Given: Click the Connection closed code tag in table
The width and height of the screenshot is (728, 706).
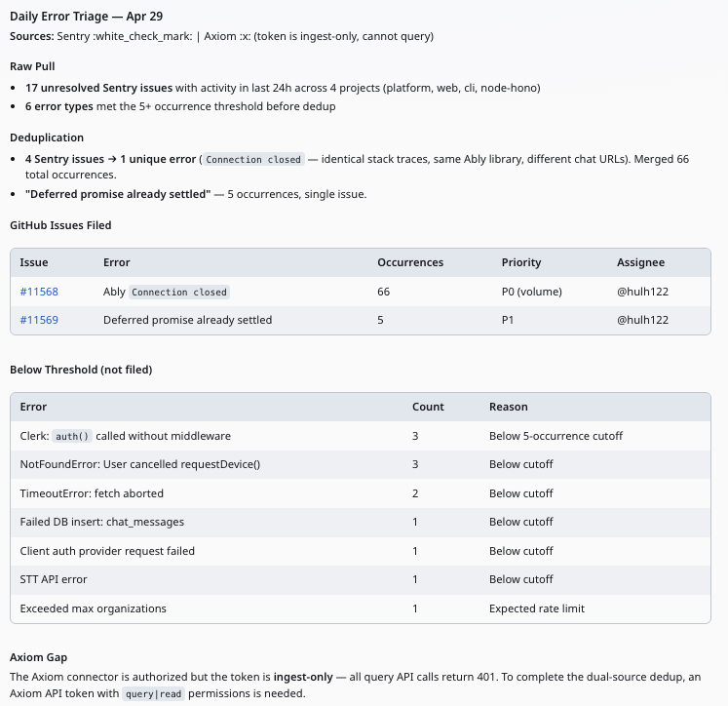Looking at the screenshot, I should click(x=179, y=293).
